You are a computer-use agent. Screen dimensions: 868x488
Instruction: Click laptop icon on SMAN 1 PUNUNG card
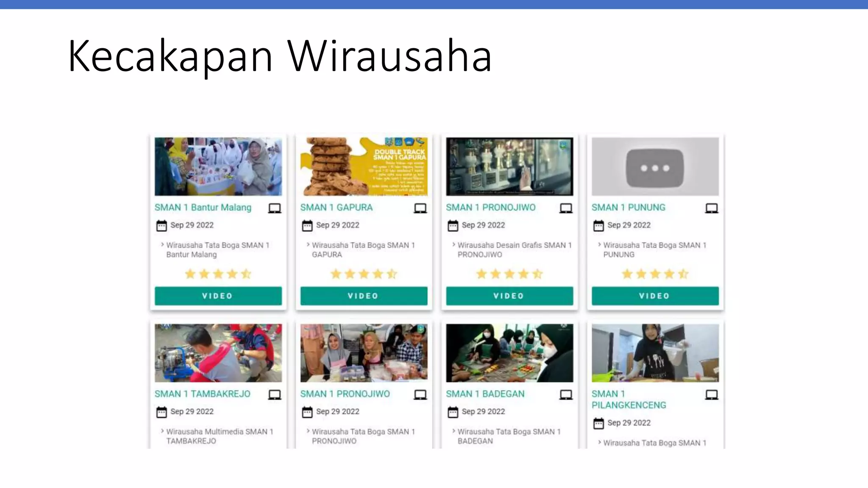click(x=712, y=208)
